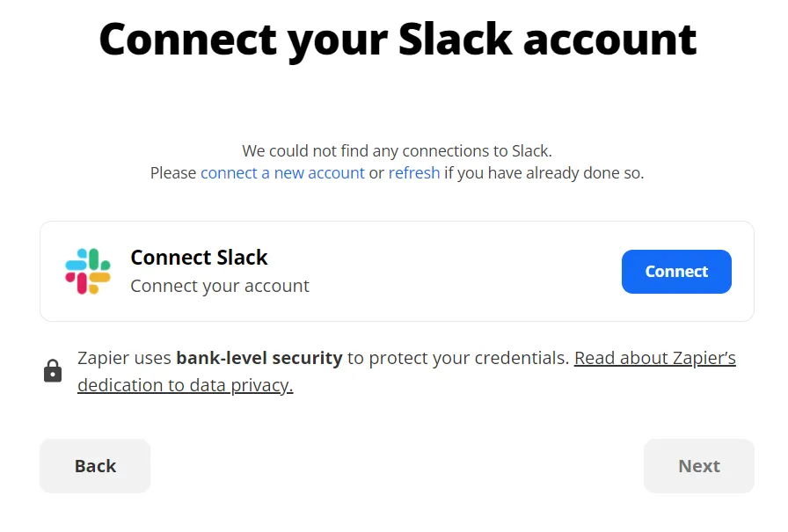The height and width of the screenshot is (532, 788).
Task: Click the refresh link
Action: coord(414,172)
